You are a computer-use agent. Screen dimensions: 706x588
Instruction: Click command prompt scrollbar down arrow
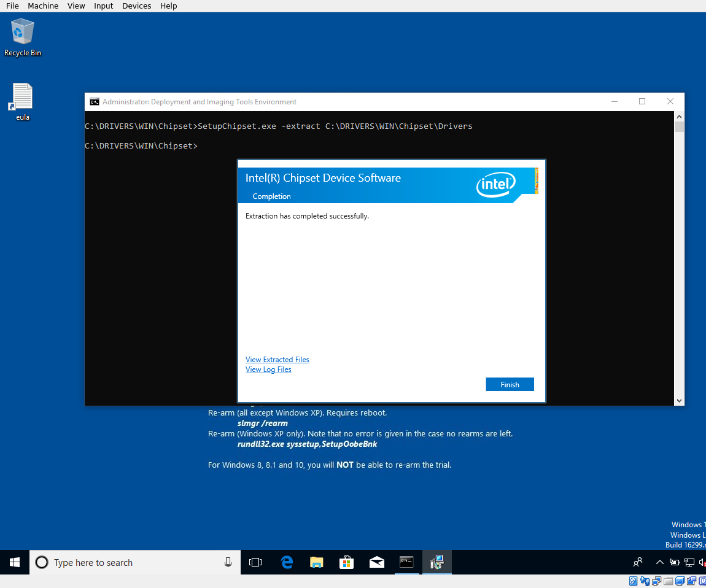coord(679,400)
